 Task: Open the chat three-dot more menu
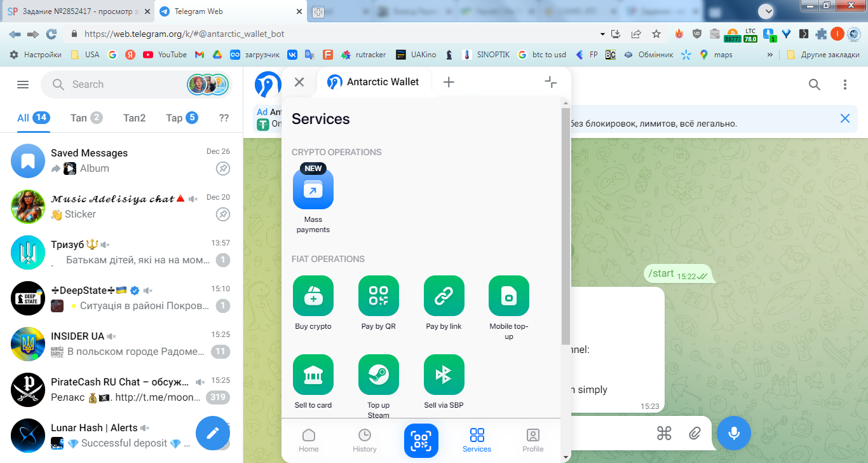pyautogui.click(x=845, y=85)
